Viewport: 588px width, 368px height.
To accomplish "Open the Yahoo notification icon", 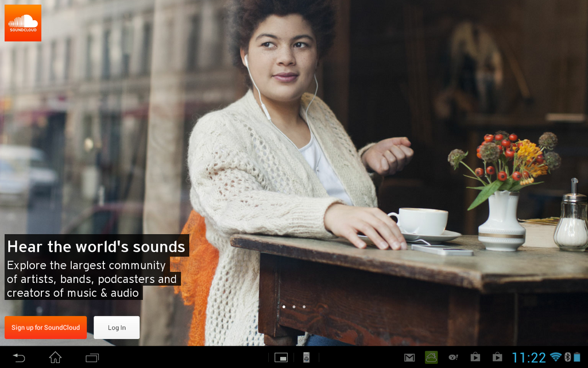I will tap(454, 358).
